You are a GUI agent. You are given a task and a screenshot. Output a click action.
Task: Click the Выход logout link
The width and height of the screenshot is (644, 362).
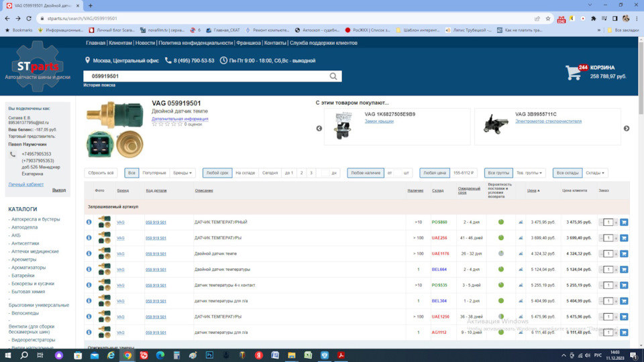click(x=59, y=190)
